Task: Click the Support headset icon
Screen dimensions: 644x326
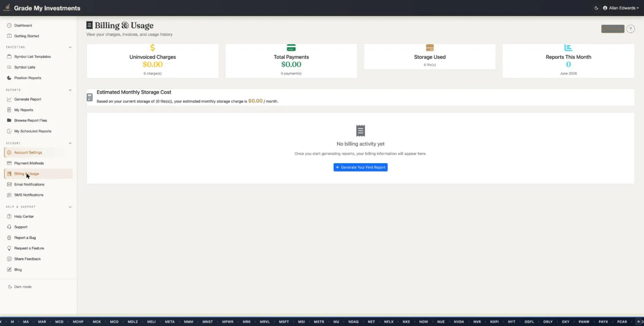Action: pos(9,227)
